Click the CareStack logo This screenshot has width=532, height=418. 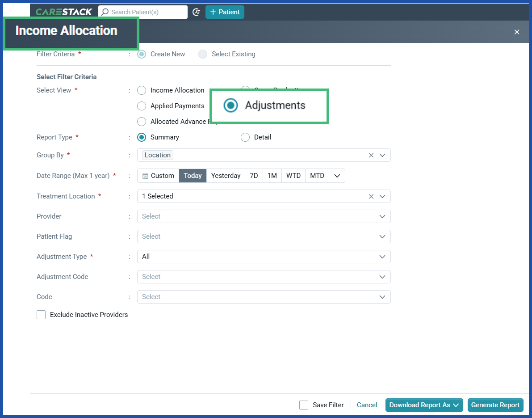coord(63,12)
